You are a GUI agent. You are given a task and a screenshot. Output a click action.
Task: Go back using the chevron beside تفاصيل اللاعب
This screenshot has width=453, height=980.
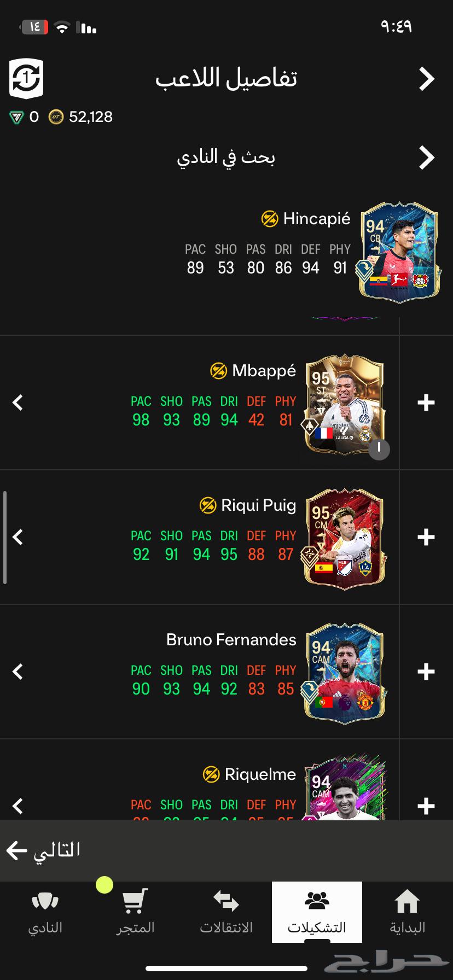(427, 79)
